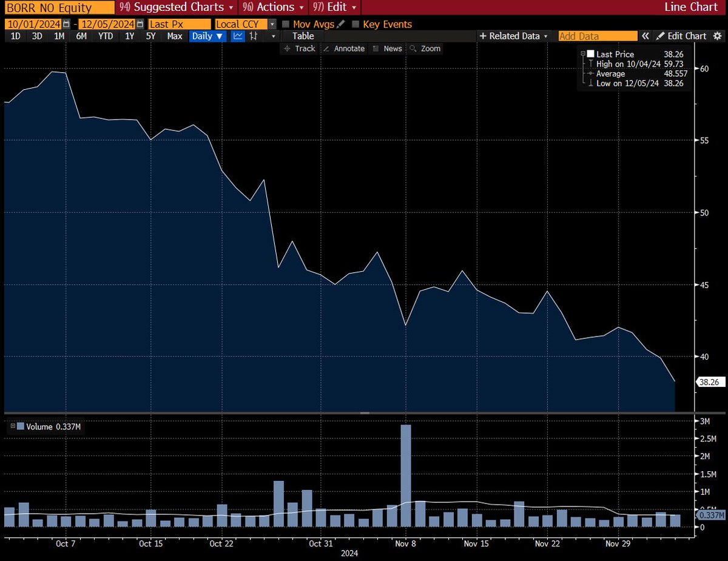Open the Related Data dropdown
The height and width of the screenshot is (561, 728).
coord(514,36)
